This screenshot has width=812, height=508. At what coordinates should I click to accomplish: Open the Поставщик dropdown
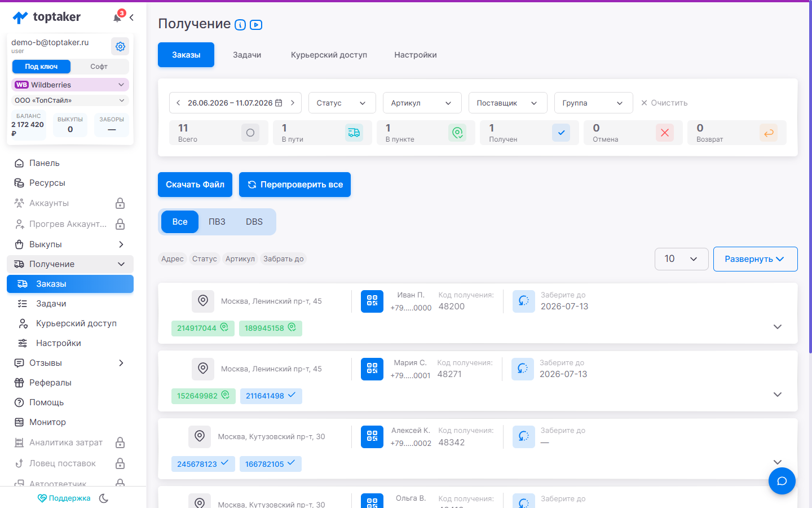click(508, 103)
